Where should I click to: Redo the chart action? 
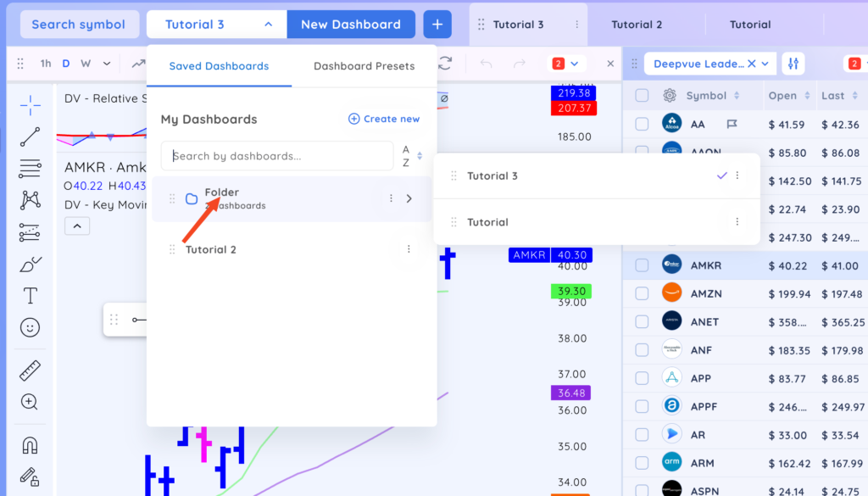tap(520, 64)
